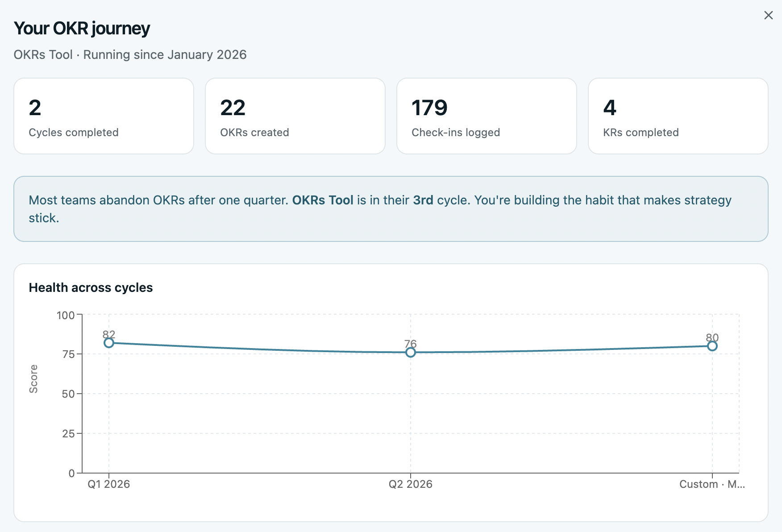Click the 'Q2 2026' axis label
This screenshot has height=532, width=782.
411,484
